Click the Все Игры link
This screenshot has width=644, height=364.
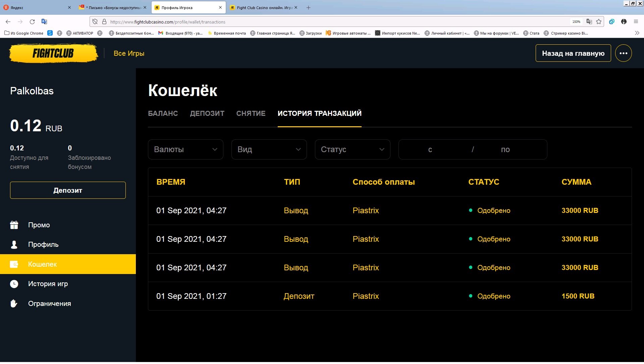pyautogui.click(x=129, y=53)
